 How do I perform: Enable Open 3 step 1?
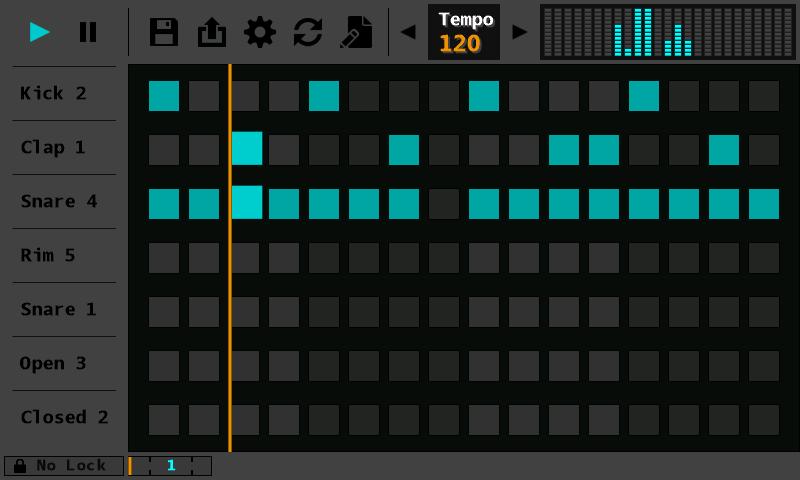pos(164,366)
